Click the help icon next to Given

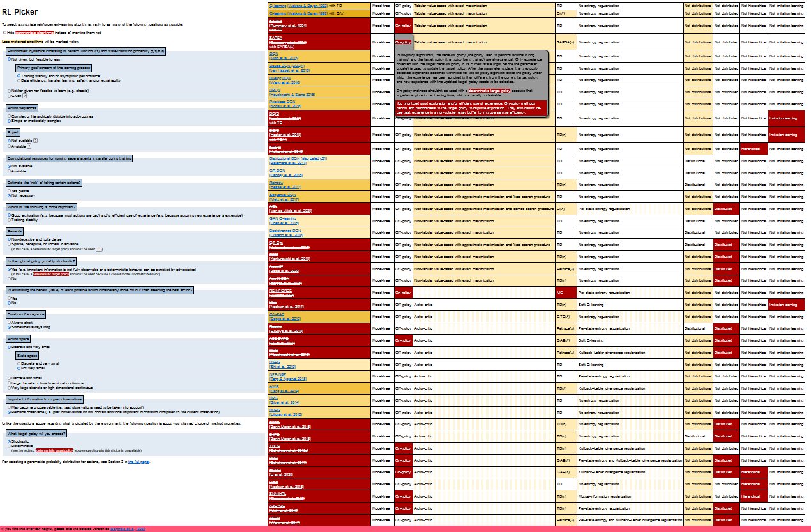coord(25,96)
